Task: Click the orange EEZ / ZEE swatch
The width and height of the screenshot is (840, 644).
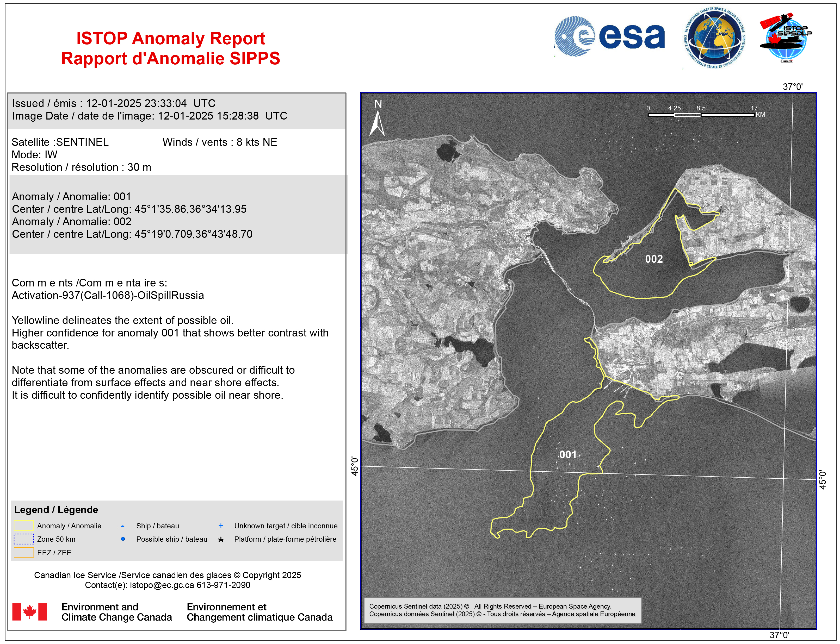Action: click(x=24, y=552)
